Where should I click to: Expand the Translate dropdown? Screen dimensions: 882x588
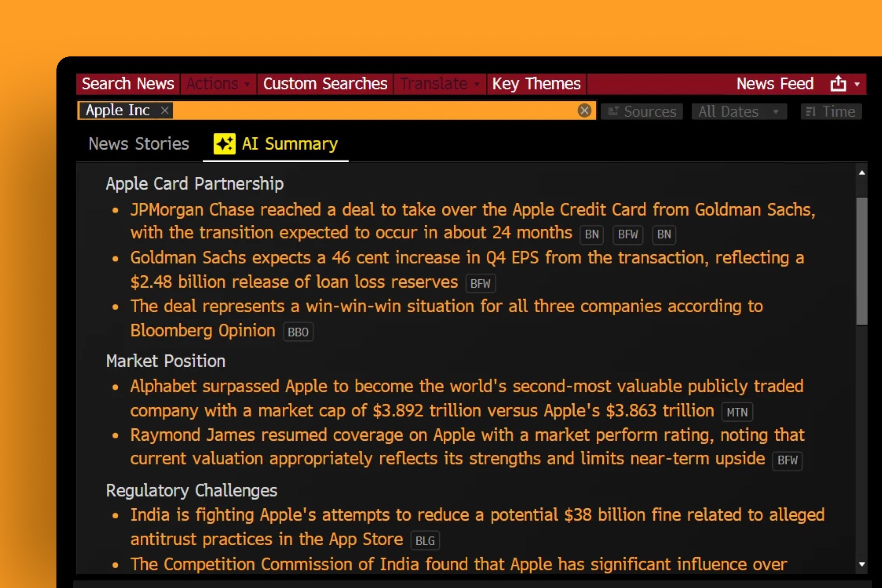(x=439, y=84)
